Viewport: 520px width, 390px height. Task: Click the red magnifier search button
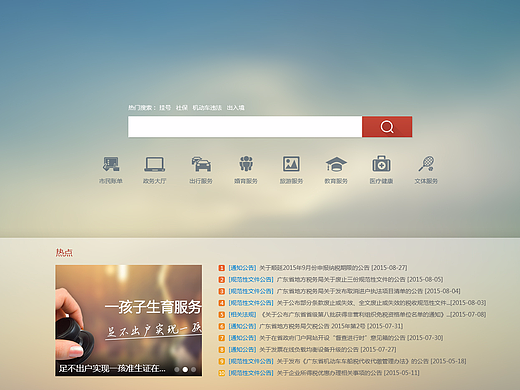pos(387,127)
